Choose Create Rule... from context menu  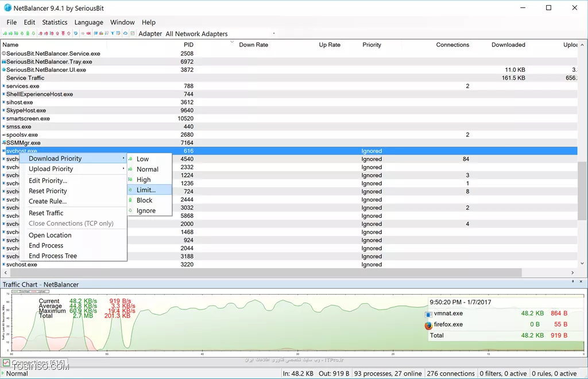(x=73, y=202)
